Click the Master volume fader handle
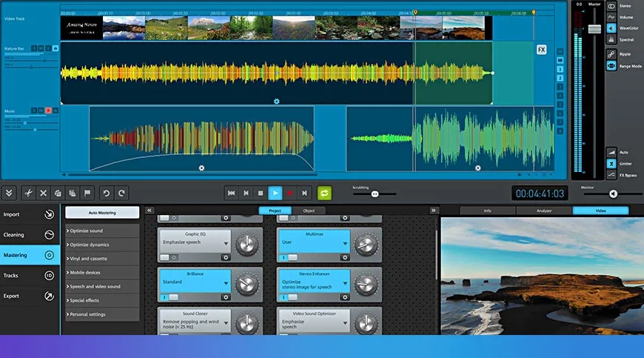This screenshot has width=644, height=358. (x=594, y=28)
